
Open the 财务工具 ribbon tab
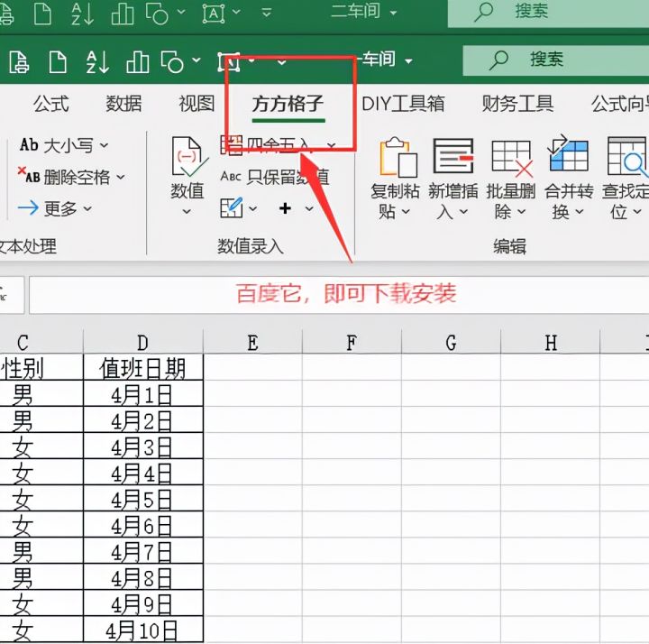pos(517,104)
